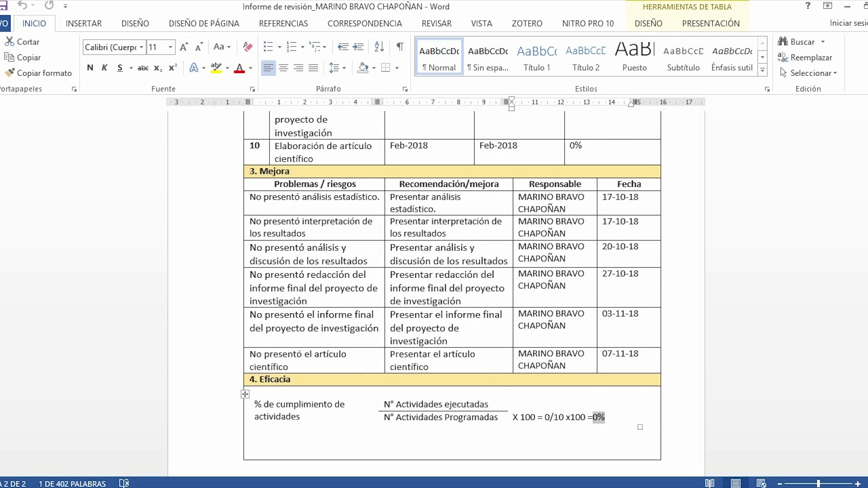868x488 pixels.
Task: Justify the paragraph text
Action: click(313, 68)
